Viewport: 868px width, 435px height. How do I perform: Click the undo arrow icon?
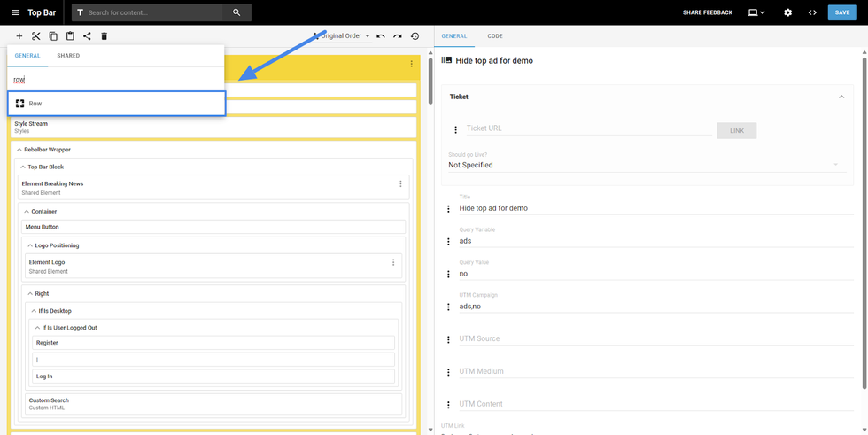(381, 36)
